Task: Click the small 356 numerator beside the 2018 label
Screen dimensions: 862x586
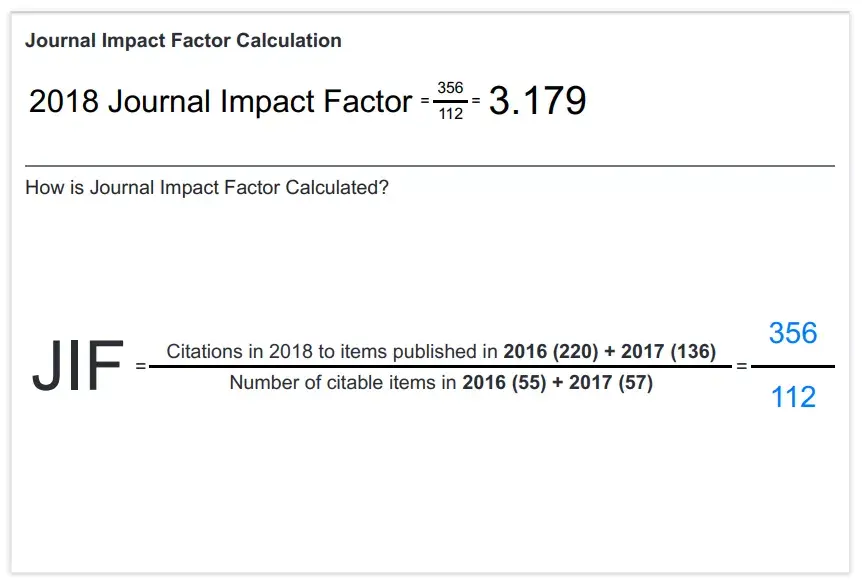Action: (450, 88)
